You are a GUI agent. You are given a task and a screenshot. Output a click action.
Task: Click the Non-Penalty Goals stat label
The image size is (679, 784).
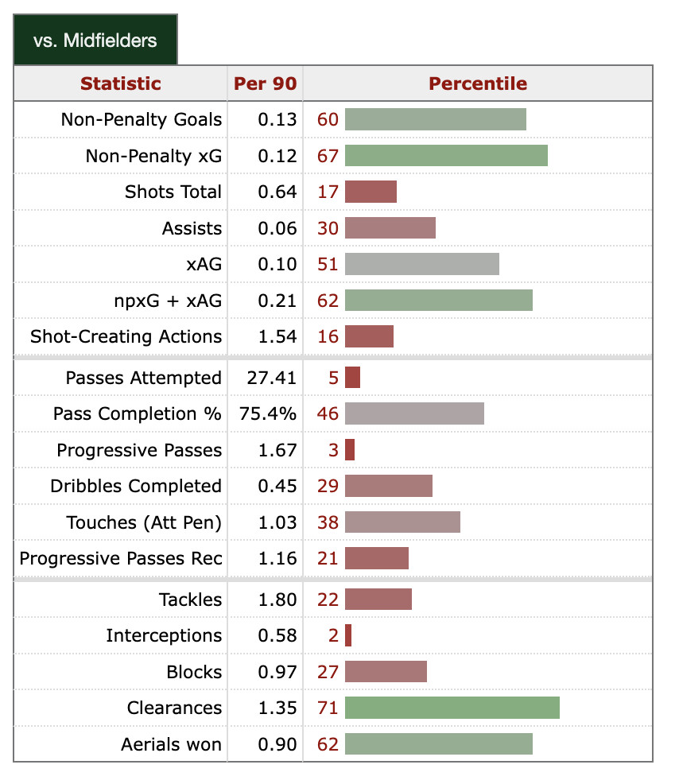(142, 120)
